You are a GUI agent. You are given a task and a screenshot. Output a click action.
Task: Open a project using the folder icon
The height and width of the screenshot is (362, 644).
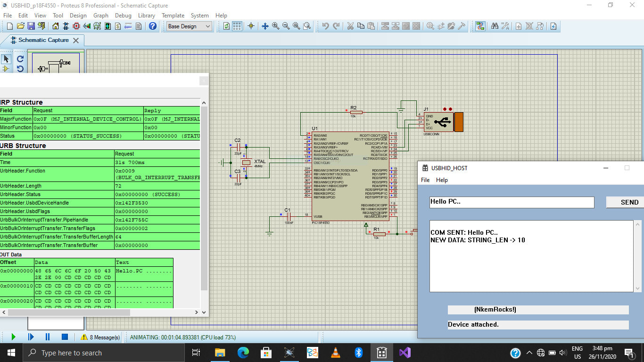[21, 26]
